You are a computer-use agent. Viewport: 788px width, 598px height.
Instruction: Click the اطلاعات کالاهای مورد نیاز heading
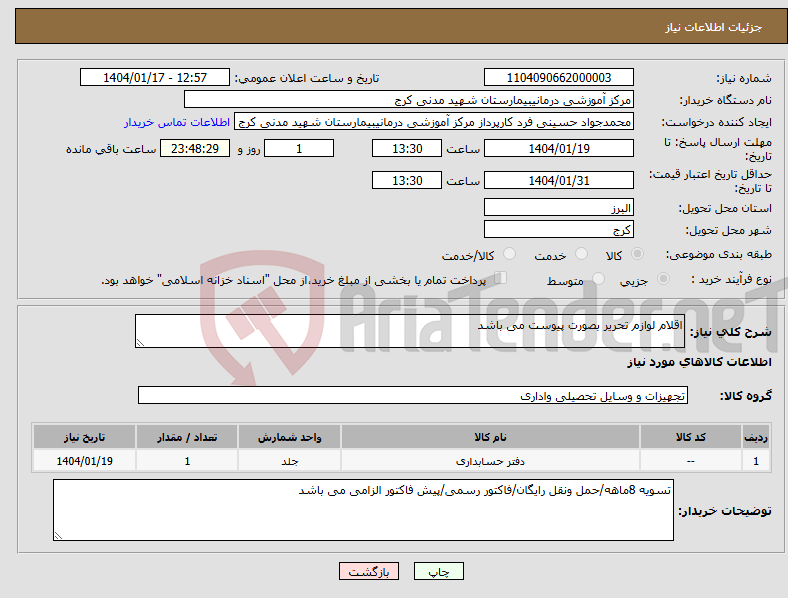(699, 362)
